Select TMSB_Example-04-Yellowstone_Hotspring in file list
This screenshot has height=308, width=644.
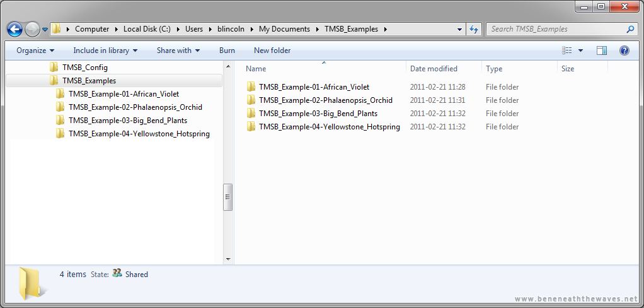(x=330, y=127)
